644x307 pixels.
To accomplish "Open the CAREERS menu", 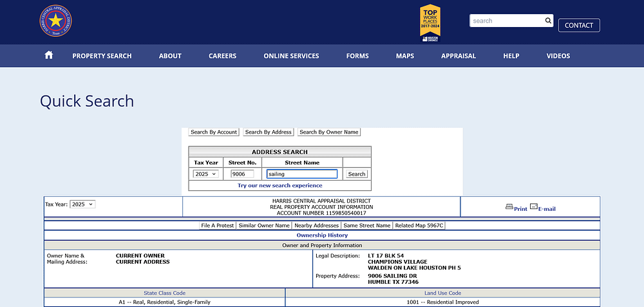I will coord(223,56).
